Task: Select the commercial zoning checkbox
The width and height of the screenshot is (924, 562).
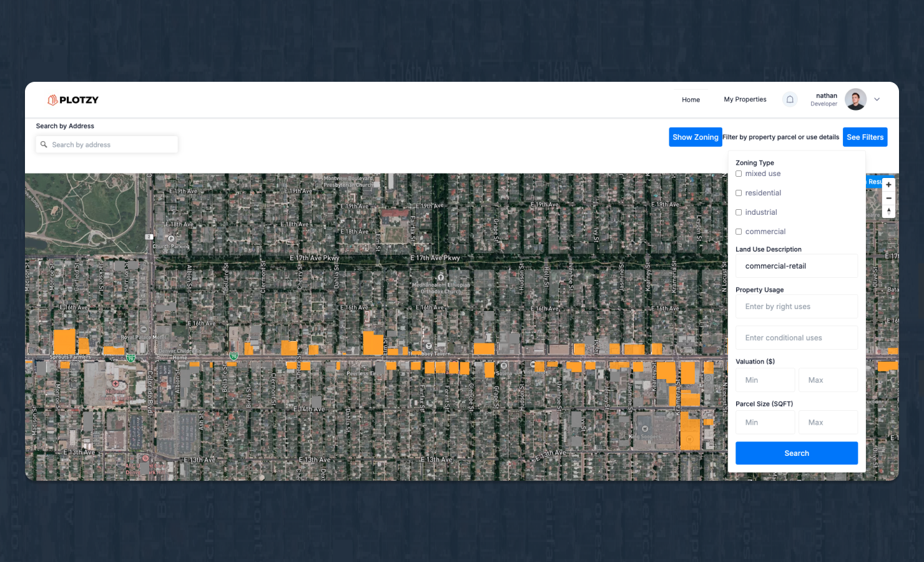Action: pyautogui.click(x=739, y=232)
